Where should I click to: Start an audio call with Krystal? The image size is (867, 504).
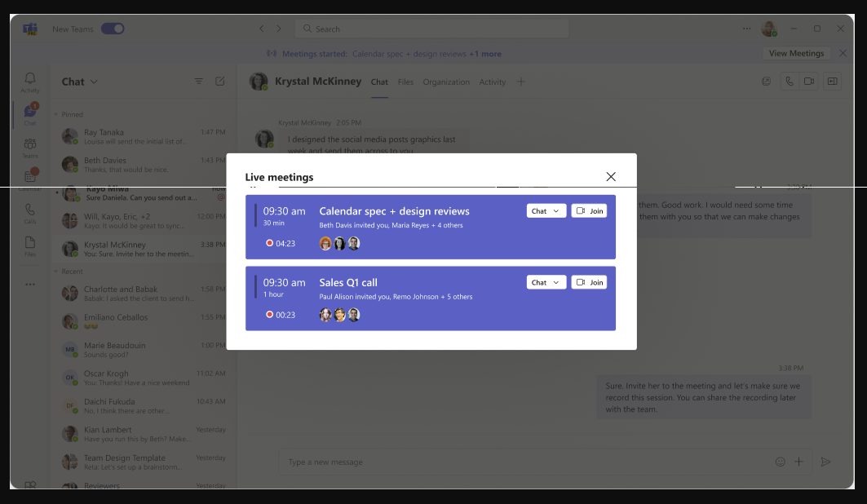coord(788,82)
